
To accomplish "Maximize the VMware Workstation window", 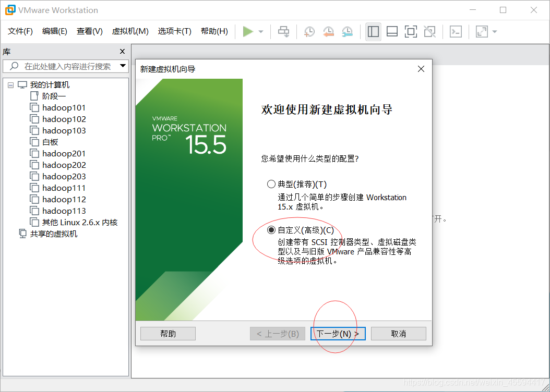I will point(503,10).
